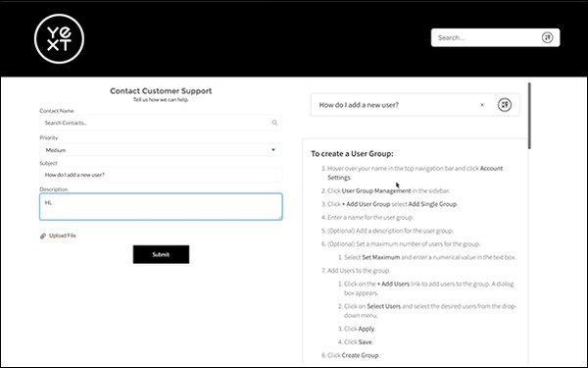Click '+ Add Users' text in step 7

[393, 284]
